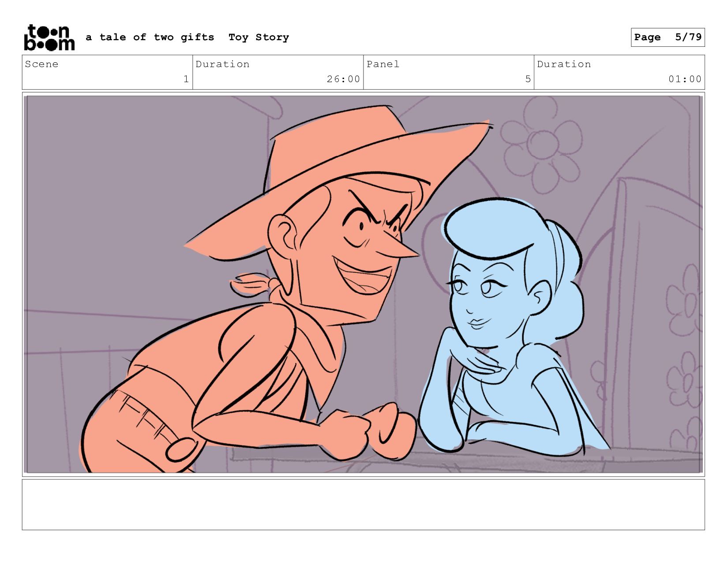728x563 pixels.
Task: Select the title text 'a tale of two gifts'
Action: coord(150,38)
